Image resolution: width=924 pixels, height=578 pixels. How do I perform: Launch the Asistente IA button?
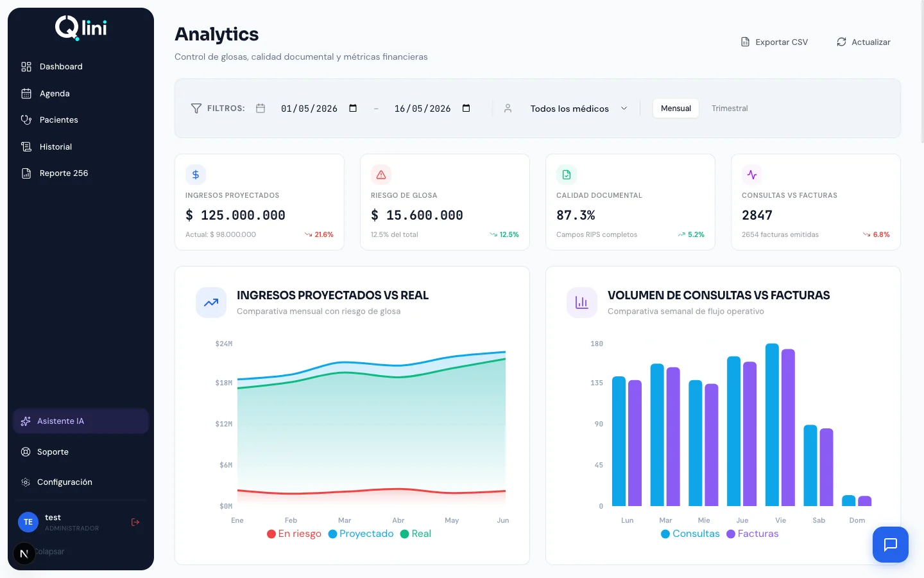81,421
